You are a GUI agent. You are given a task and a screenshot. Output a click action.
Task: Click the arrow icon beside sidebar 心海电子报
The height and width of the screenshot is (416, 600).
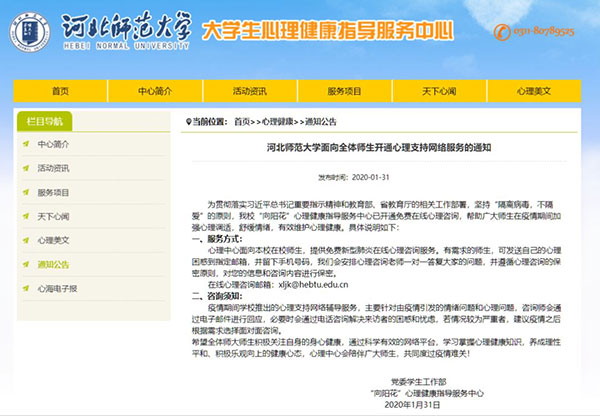pos(27,288)
